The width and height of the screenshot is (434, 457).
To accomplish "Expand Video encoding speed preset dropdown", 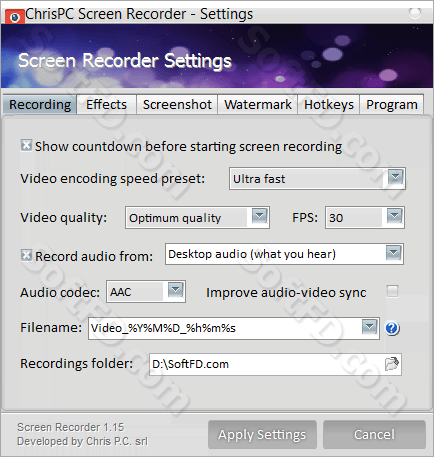I will click(x=396, y=177).
